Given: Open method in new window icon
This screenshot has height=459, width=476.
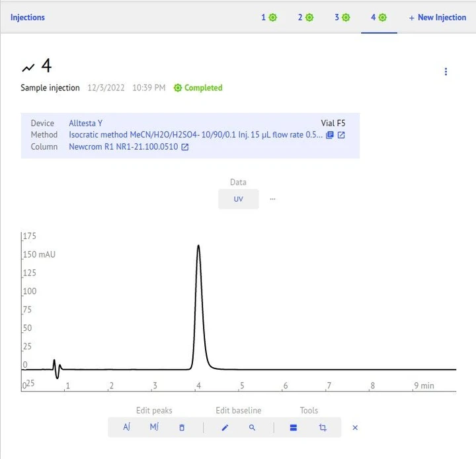Looking at the screenshot, I should [x=341, y=135].
